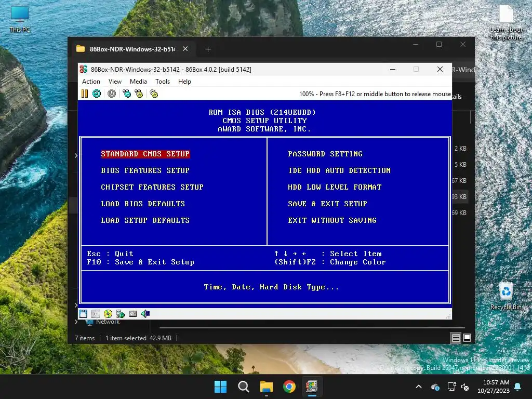This screenshot has width=532, height=399.
Task: Click the 5 KB file size cell
Action: (x=460, y=165)
